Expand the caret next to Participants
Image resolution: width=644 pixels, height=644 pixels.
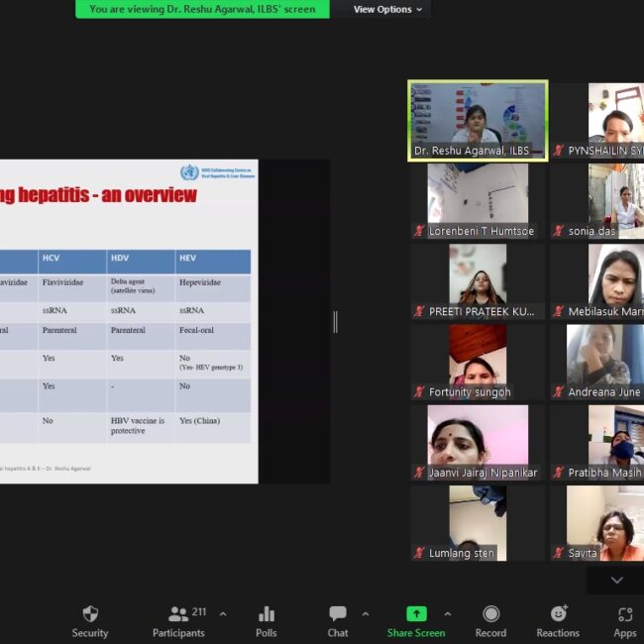coord(222,614)
